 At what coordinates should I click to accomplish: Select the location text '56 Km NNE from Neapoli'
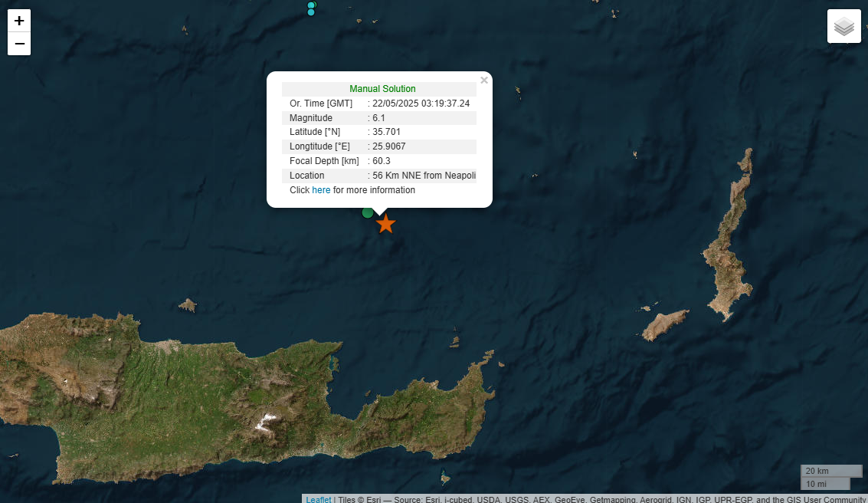[424, 176]
